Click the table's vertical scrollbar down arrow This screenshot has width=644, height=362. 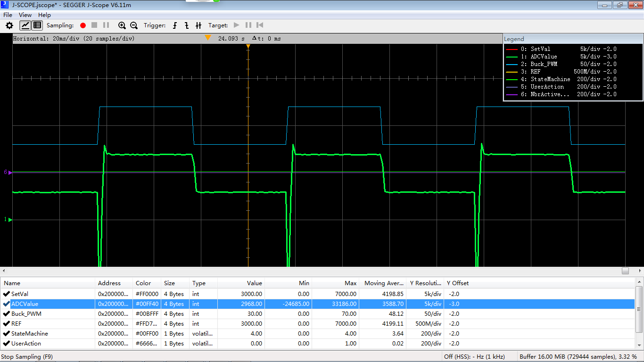coord(639,345)
